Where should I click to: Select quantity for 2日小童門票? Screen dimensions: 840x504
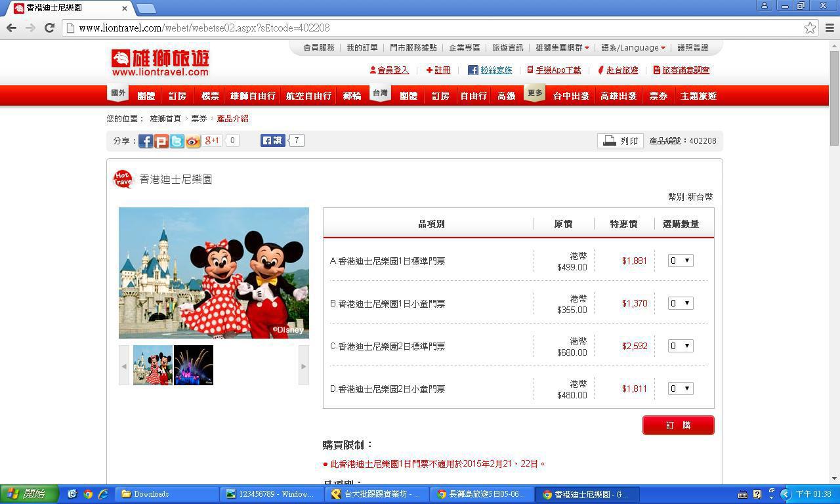(681, 388)
